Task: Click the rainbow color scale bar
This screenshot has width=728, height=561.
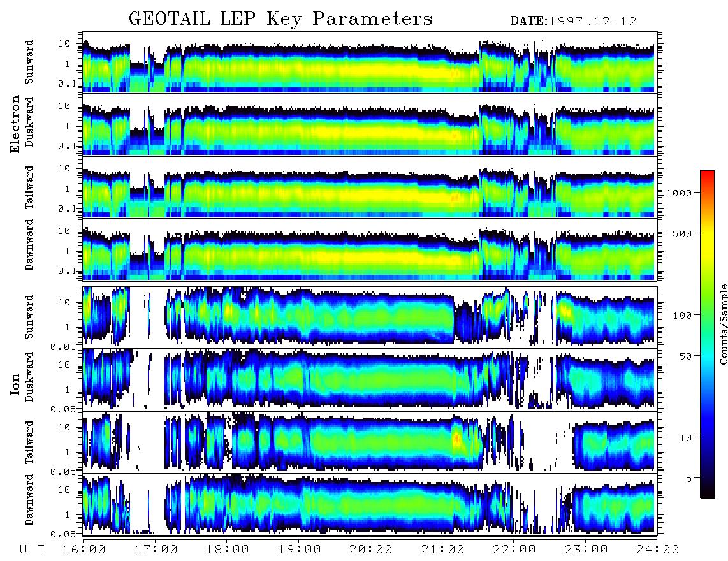Action: coord(708,335)
